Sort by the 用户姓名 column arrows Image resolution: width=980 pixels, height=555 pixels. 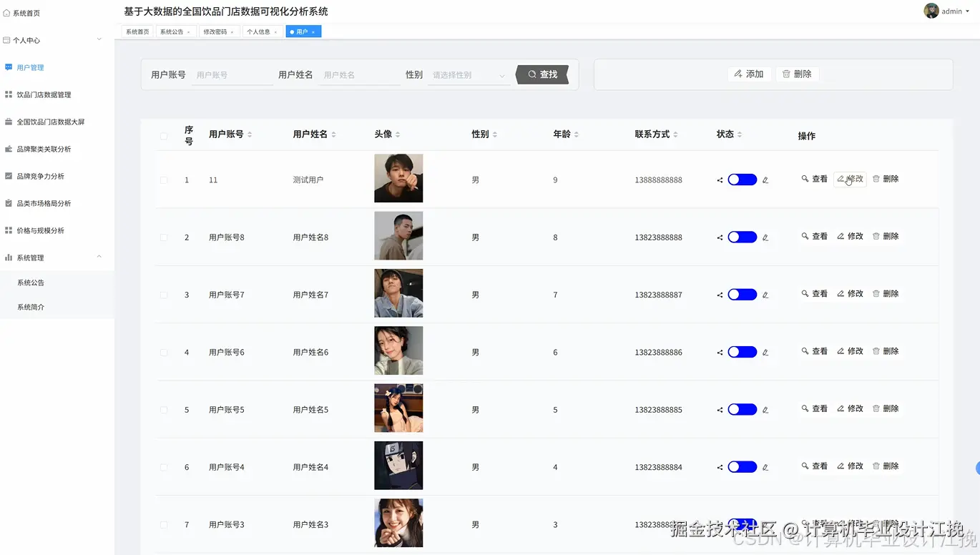click(333, 134)
